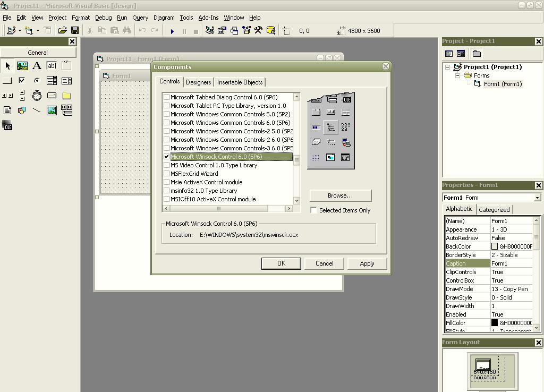Open the Object Browser from the toolbar
This screenshot has width=544, height=392.
point(246,30)
